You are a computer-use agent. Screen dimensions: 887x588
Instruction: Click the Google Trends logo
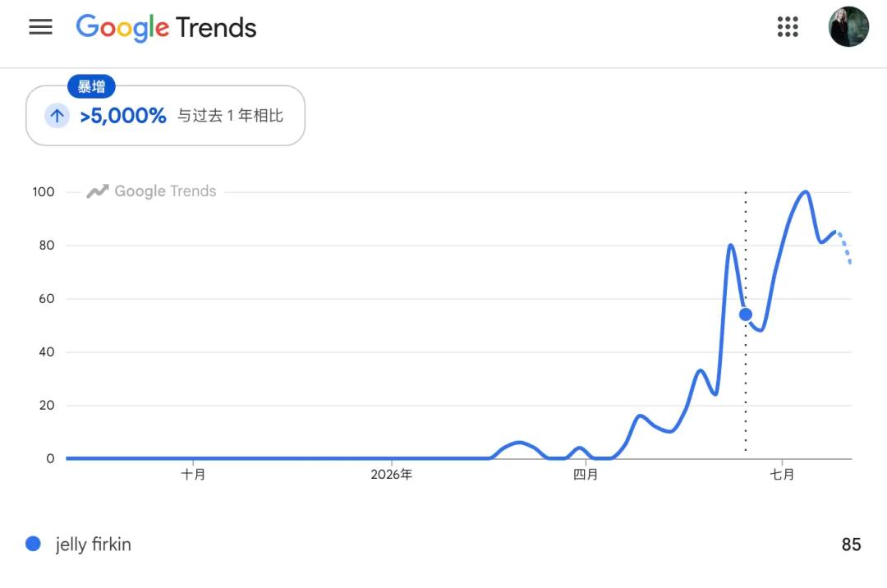(x=166, y=27)
